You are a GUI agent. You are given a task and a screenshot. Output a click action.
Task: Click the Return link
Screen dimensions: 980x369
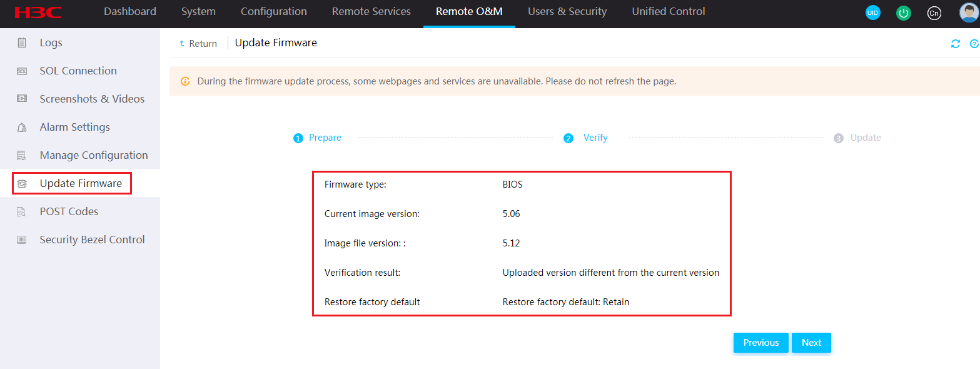tap(198, 44)
